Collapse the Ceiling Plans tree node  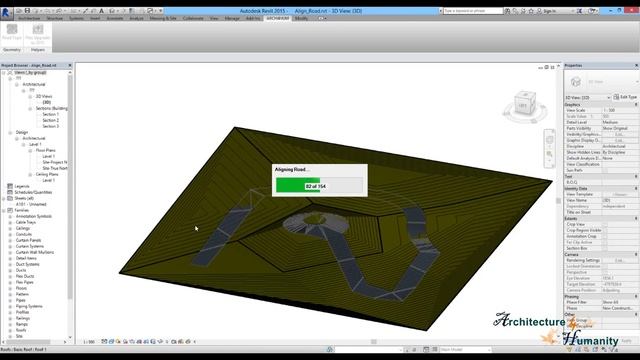pos(30,174)
